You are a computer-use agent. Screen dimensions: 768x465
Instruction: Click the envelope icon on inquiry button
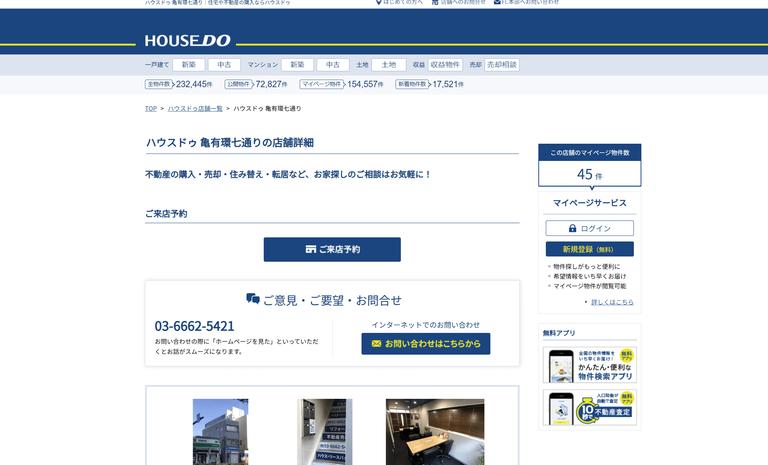[376, 344]
